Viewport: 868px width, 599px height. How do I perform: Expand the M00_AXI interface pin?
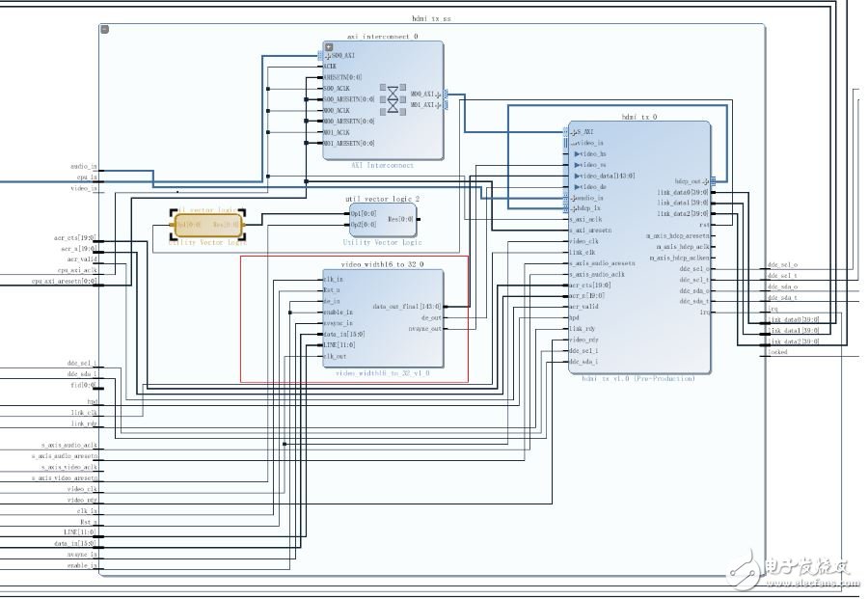click(439, 95)
